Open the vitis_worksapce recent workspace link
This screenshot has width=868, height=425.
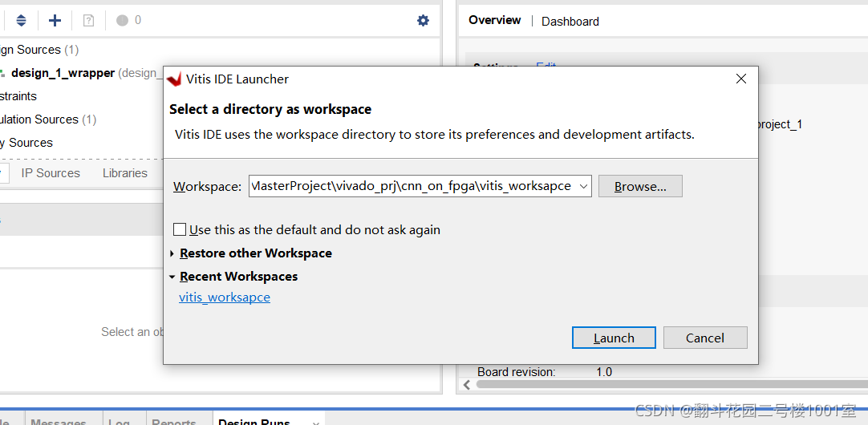225,297
